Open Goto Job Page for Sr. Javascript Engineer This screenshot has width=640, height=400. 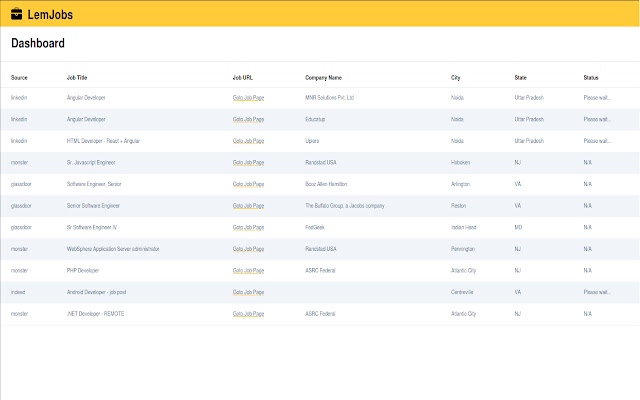248,163
